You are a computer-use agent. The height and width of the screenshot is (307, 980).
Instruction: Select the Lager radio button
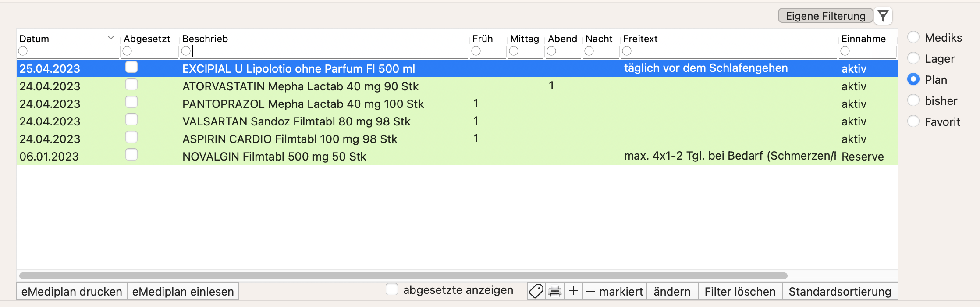pyautogui.click(x=913, y=58)
